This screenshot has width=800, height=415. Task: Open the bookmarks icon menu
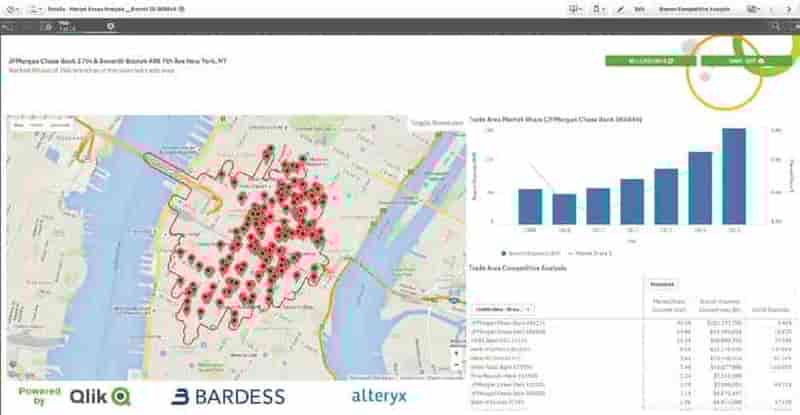coord(597,9)
